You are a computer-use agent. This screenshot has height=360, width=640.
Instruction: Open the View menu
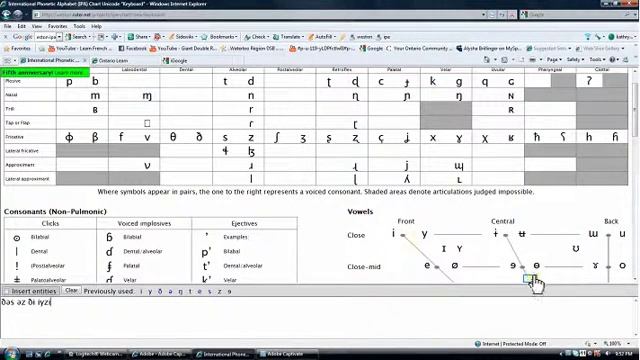(x=37, y=26)
